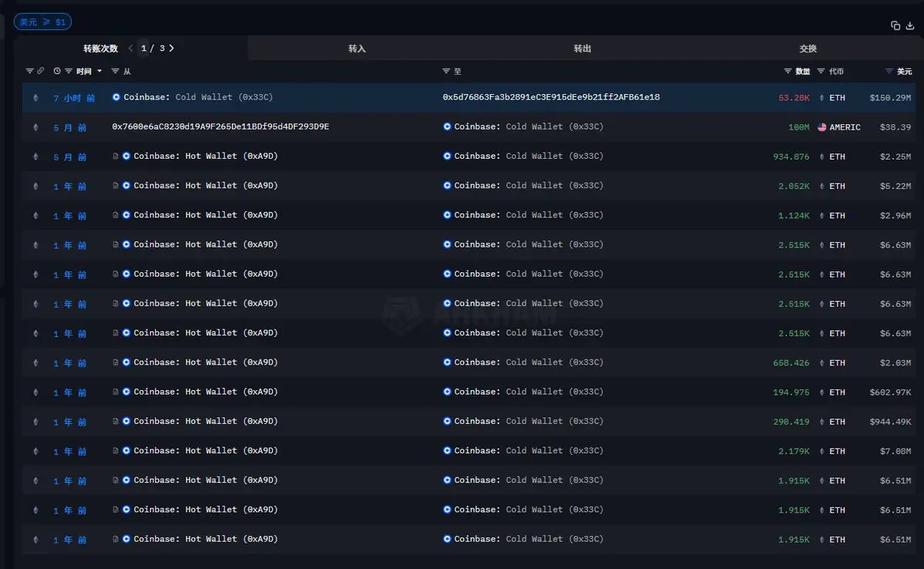Viewport: 924px width, 569px height.
Task: Click the chain link icon in the header
Action: pyautogui.click(x=41, y=71)
